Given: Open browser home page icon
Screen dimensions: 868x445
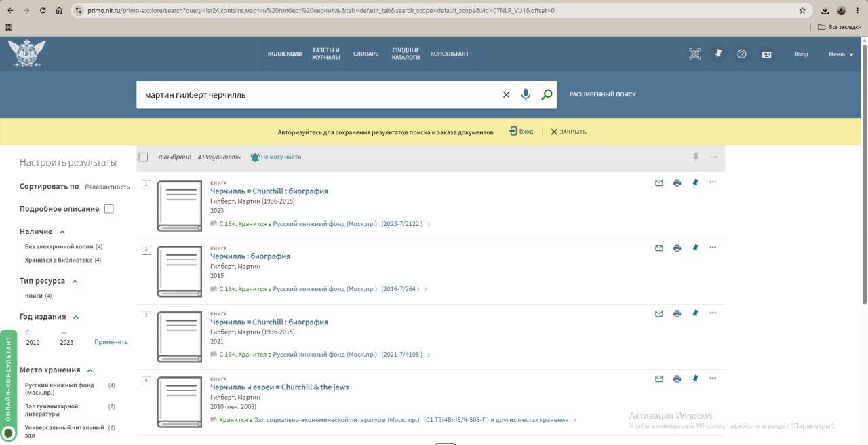Looking at the screenshot, I should point(59,10).
